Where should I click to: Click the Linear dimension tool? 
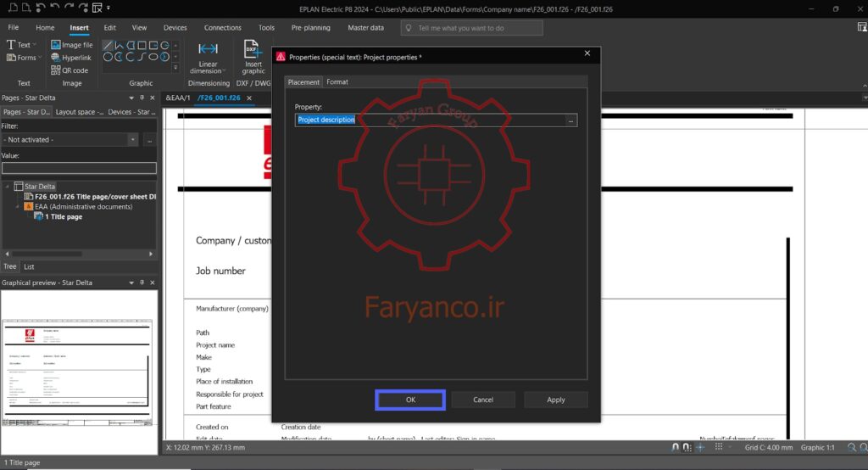point(209,58)
